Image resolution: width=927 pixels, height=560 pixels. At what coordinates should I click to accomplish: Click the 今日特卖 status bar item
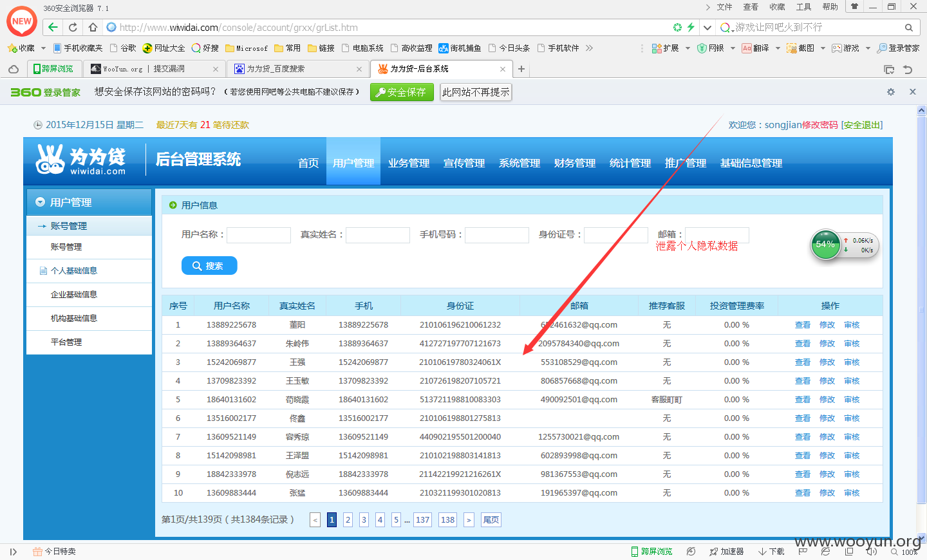pyautogui.click(x=55, y=552)
